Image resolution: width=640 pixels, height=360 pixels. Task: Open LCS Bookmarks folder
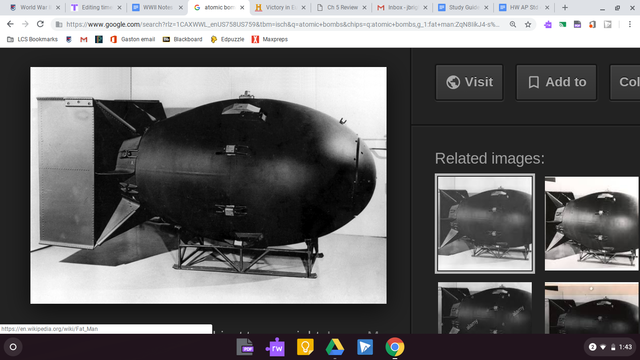coord(32,39)
